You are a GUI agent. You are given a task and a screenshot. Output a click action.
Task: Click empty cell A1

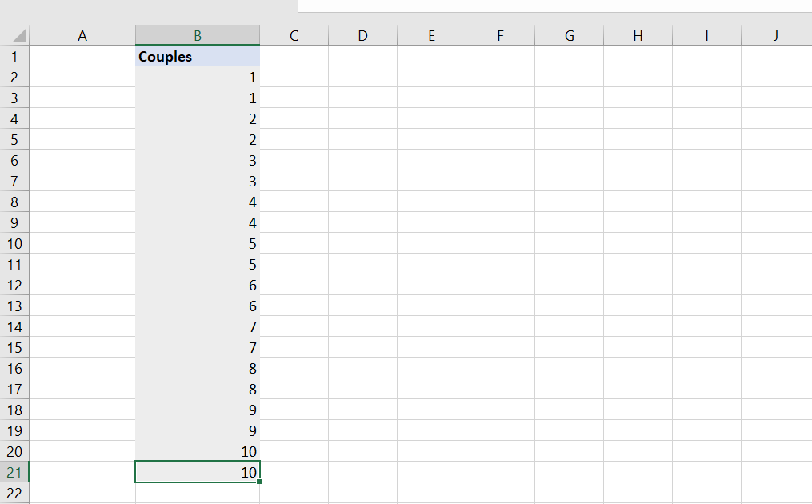tap(82, 57)
